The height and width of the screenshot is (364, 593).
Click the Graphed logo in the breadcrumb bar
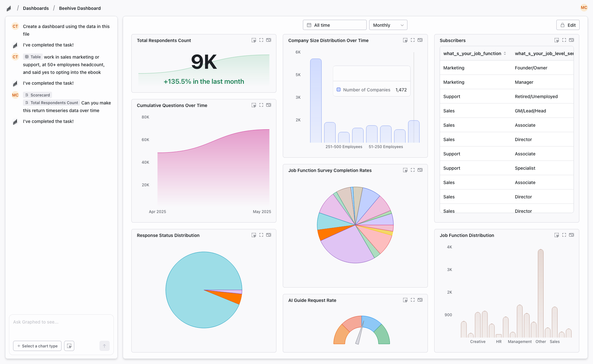pos(9,8)
